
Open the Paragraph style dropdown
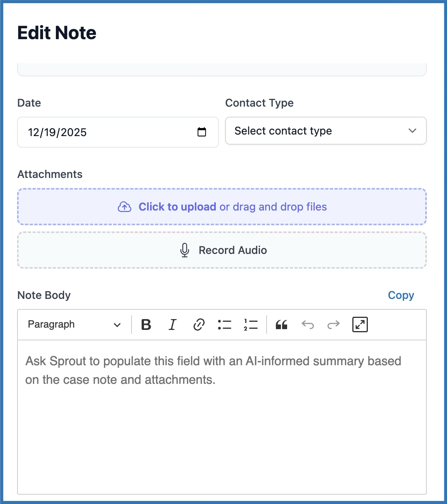(x=74, y=324)
